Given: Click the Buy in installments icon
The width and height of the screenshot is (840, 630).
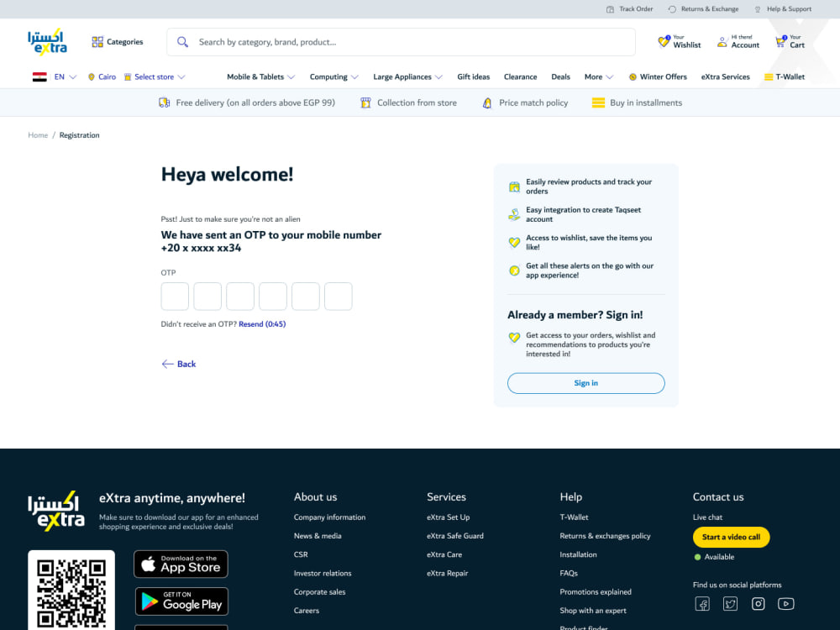Looking at the screenshot, I should (x=598, y=102).
